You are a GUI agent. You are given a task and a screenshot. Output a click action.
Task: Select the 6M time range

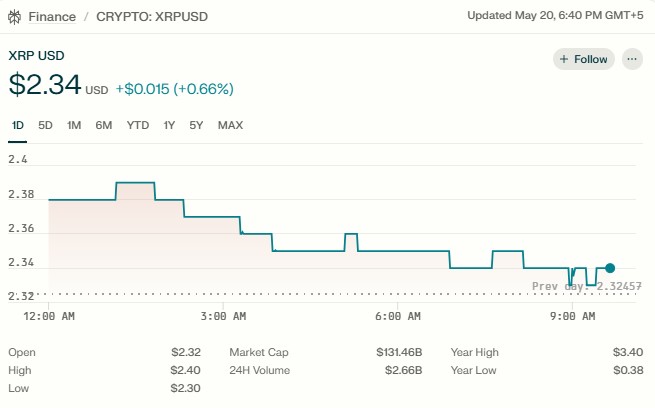click(x=104, y=125)
